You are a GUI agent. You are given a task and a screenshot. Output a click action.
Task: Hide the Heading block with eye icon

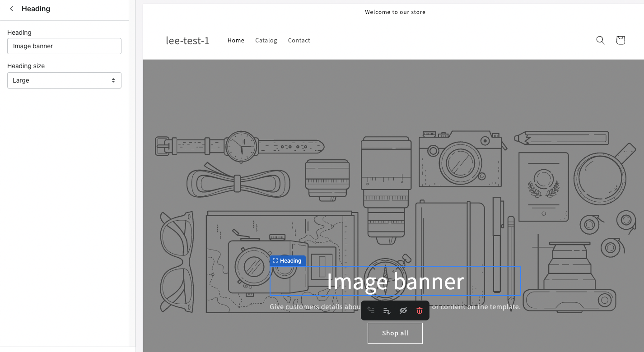(x=403, y=310)
